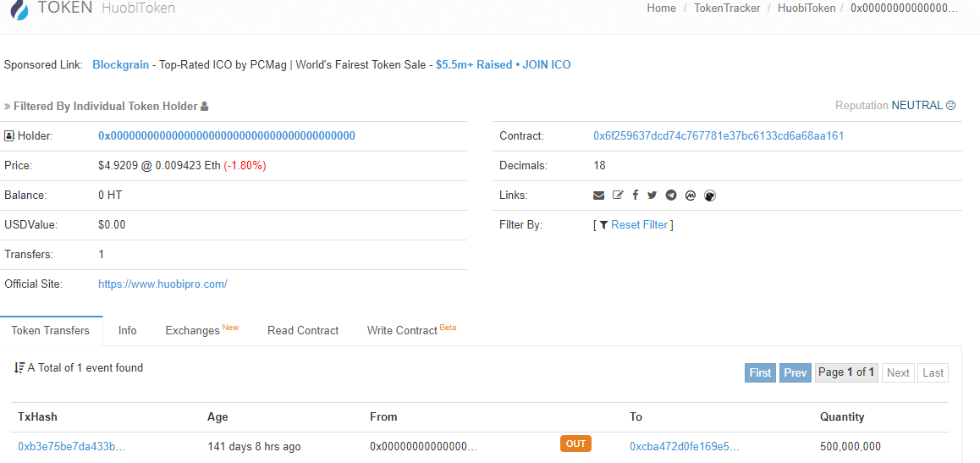Click the $5.5m+ Raised JOIN ICO link
The image size is (980, 463).
[x=504, y=64]
